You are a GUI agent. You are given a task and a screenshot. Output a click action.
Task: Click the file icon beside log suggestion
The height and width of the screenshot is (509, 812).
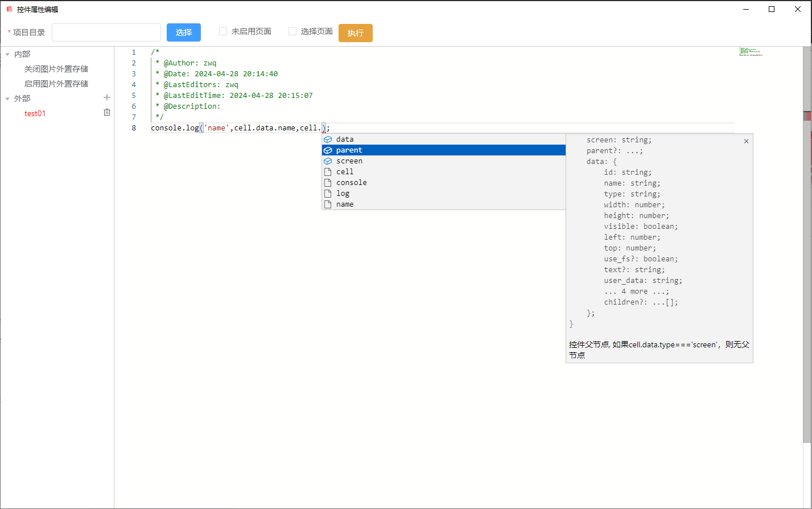[x=327, y=194]
